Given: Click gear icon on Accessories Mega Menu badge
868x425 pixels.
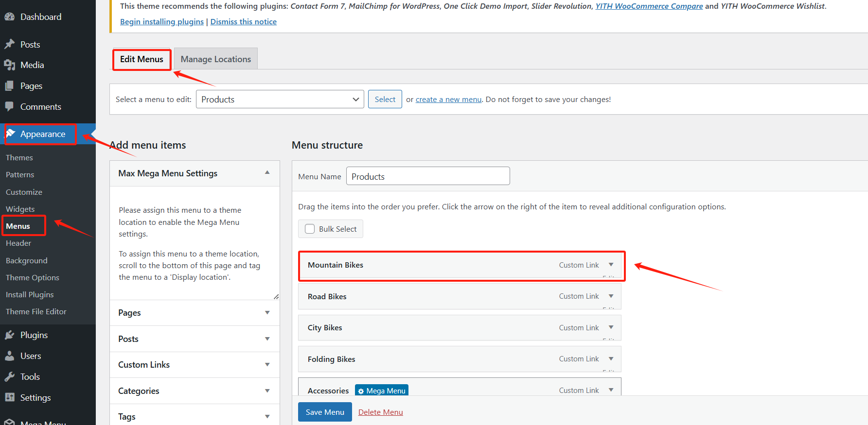Looking at the screenshot, I should tap(361, 391).
